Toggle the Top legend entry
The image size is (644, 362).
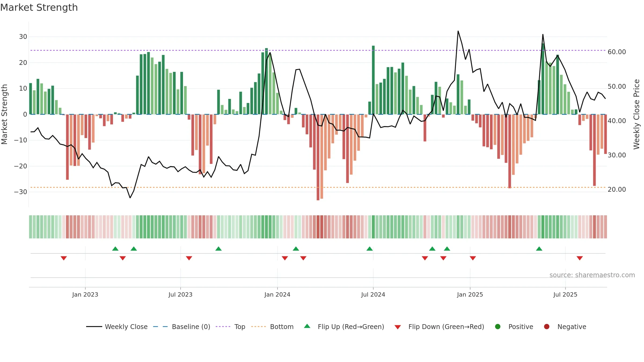[230, 327]
